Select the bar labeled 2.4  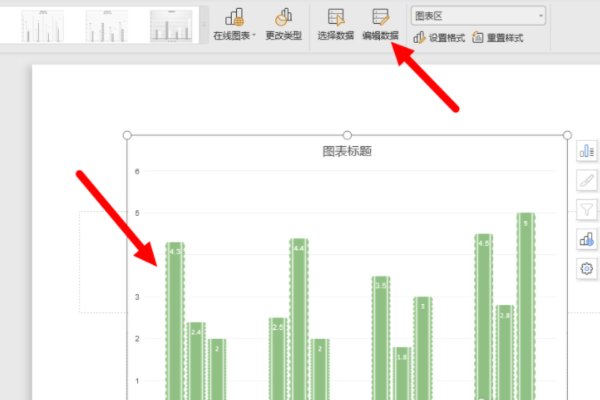[196, 361]
